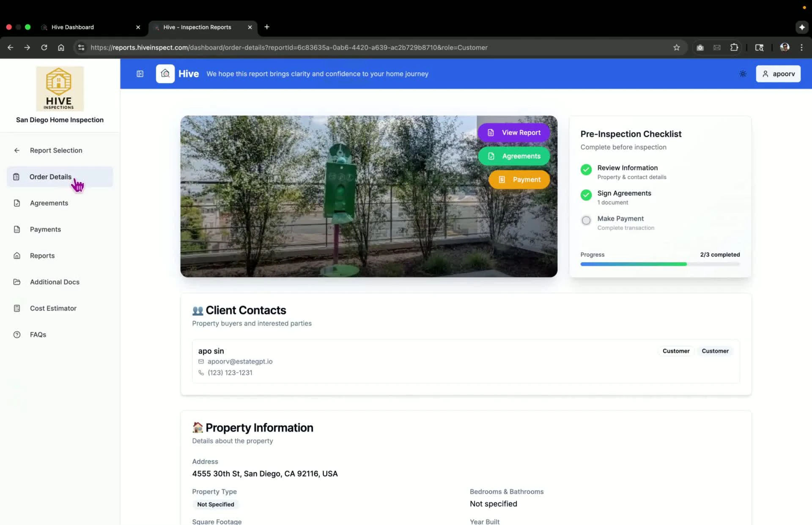Click the orange Payment button
This screenshot has height=525, width=812.
click(x=519, y=180)
